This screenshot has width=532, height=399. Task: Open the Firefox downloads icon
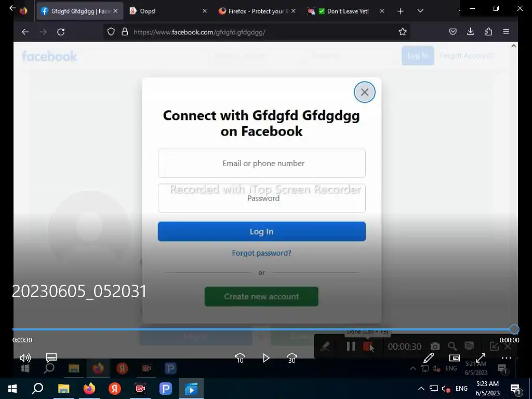coord(470,32)
